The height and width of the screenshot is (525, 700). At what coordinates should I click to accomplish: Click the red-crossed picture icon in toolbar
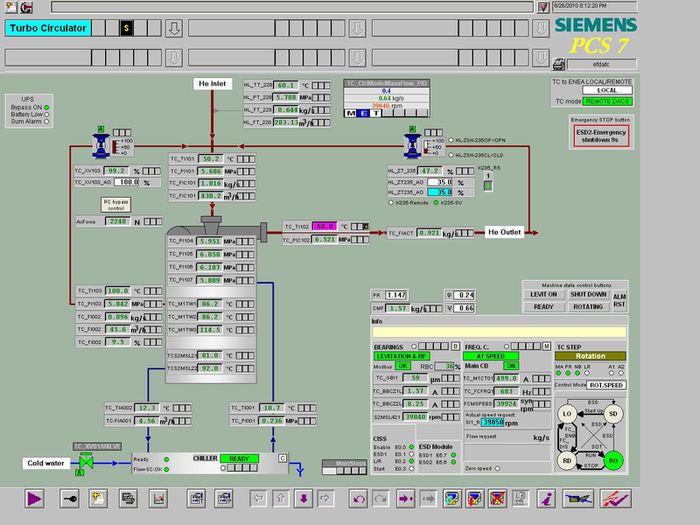pyautogui.click(x=497, y=498)
